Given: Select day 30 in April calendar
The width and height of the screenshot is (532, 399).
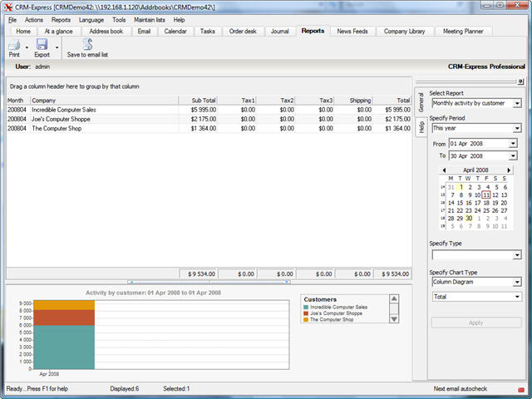Looking at the screenshot, I should [469, 218].
